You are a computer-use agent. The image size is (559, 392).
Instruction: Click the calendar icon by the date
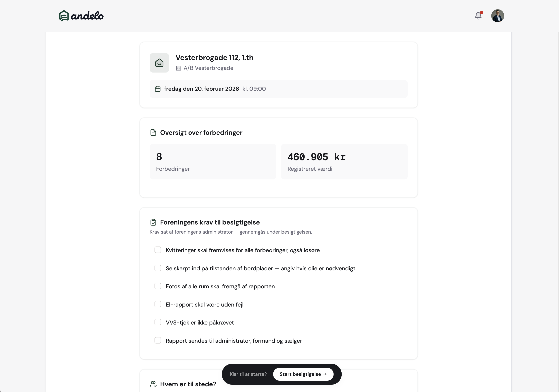click(x=158, y=89)
